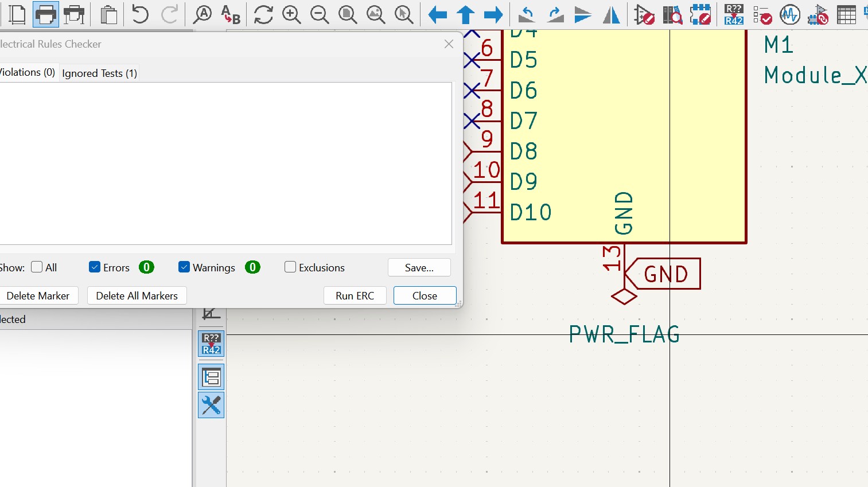Open the Plot schematic tool

click(74, 14)
